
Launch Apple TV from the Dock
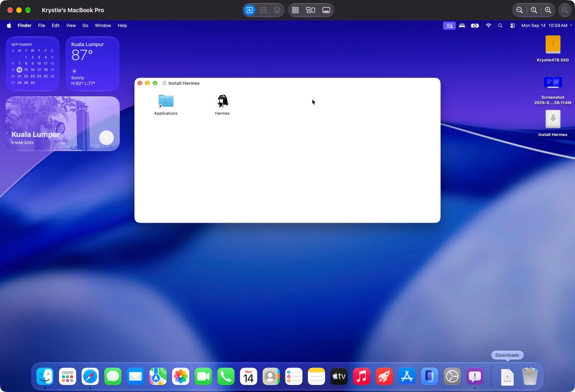(339, 376)
